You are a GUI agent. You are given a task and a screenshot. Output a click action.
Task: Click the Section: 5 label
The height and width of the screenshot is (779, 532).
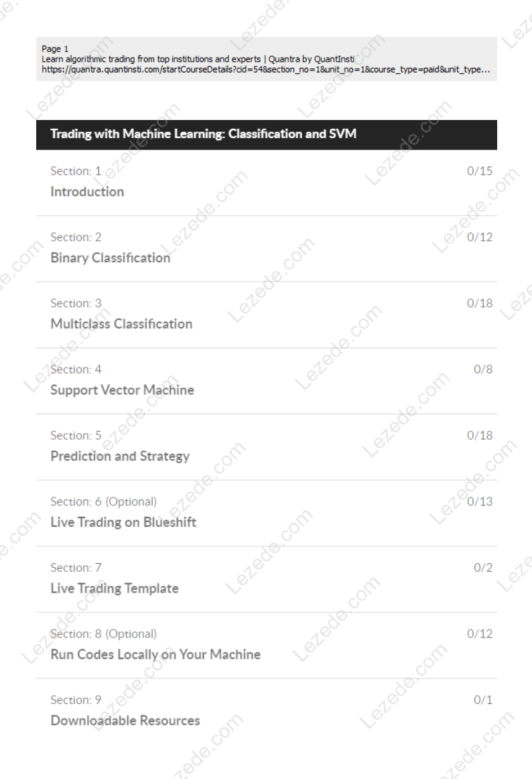tap(76, 435)
